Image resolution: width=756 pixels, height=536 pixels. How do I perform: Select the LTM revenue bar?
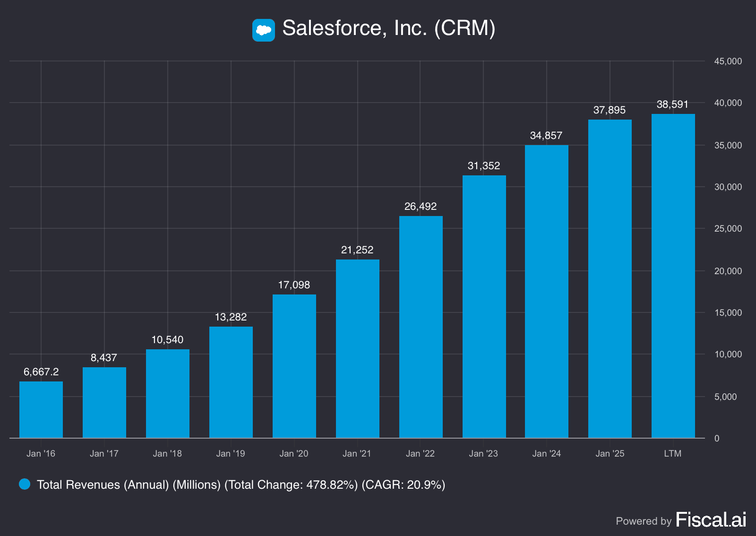click(x=673, y=276)
